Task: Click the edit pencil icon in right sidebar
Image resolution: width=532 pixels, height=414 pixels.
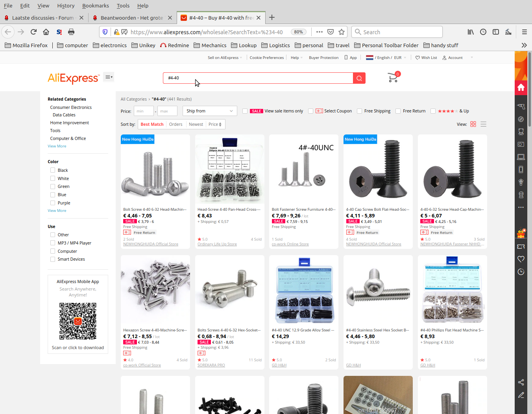Action: pos(521,395)
